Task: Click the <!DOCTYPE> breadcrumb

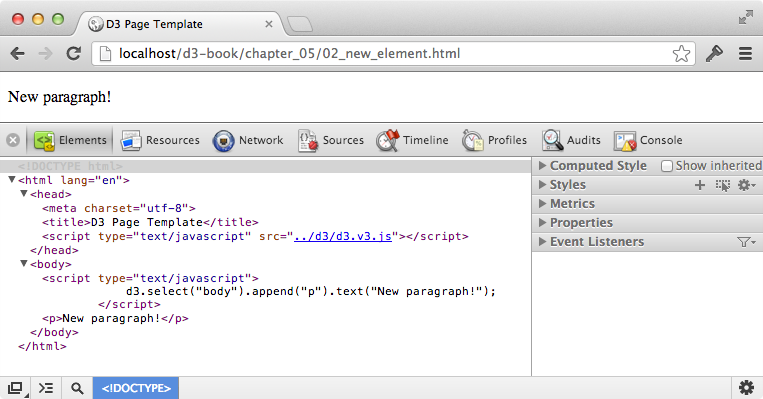Action: (136, 388)
